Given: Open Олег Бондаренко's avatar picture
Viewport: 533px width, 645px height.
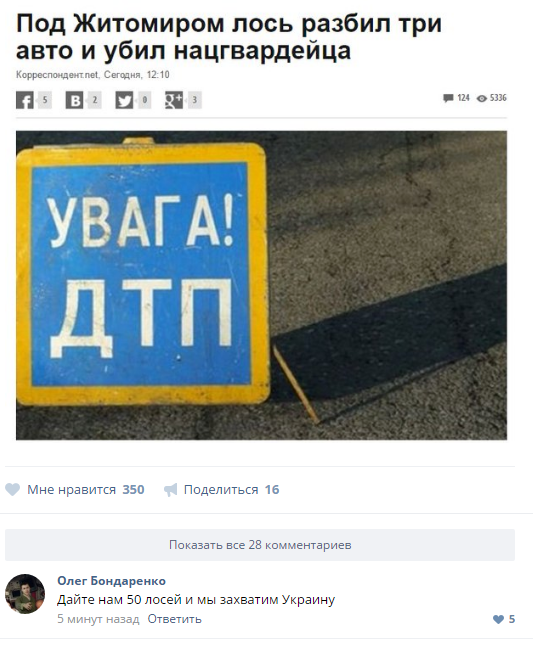Looking at the screenshot, I should pos(25,594).
